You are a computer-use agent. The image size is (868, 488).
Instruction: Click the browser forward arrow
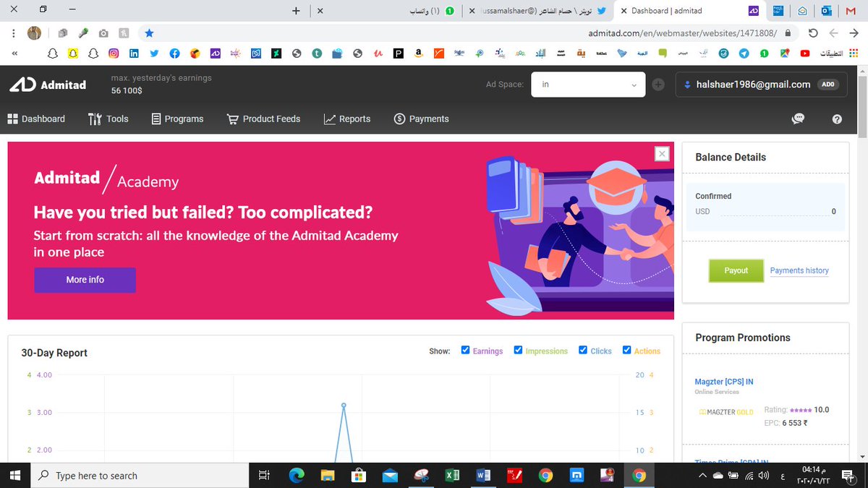click(x=834, y=33)
